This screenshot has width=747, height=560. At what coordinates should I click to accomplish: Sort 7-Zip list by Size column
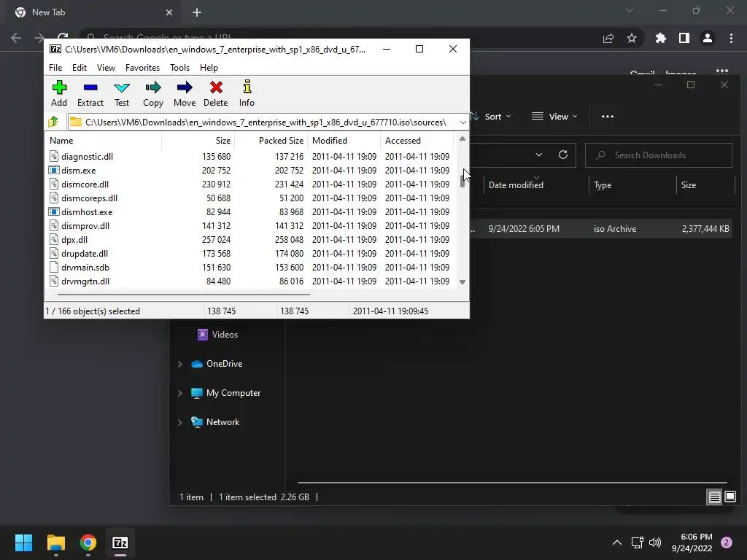point(198,141)
